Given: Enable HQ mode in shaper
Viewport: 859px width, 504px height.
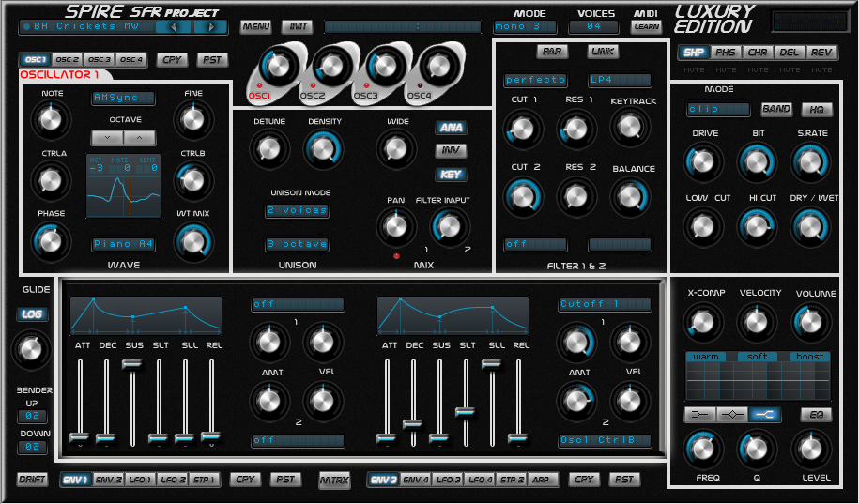Looking at the screenshot, I should click(x=817, y=109).
